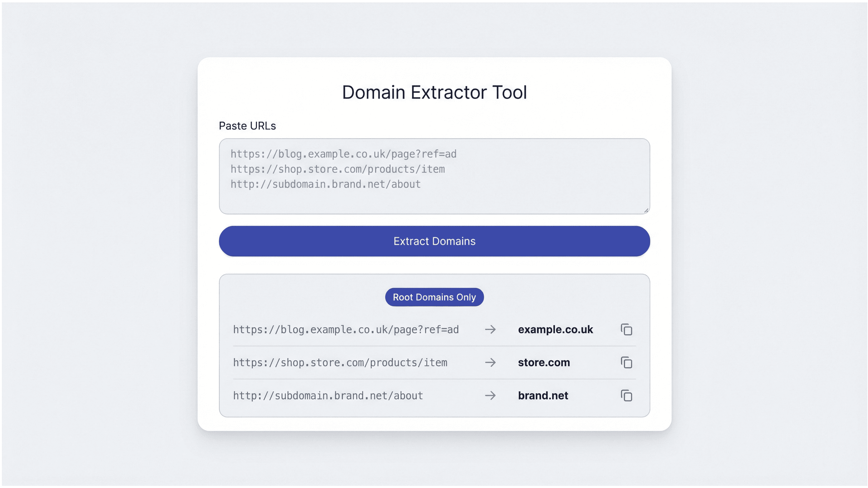868x488 pixels.
Task: Copy the brand.net domain result
Action: tap(626, 396)
